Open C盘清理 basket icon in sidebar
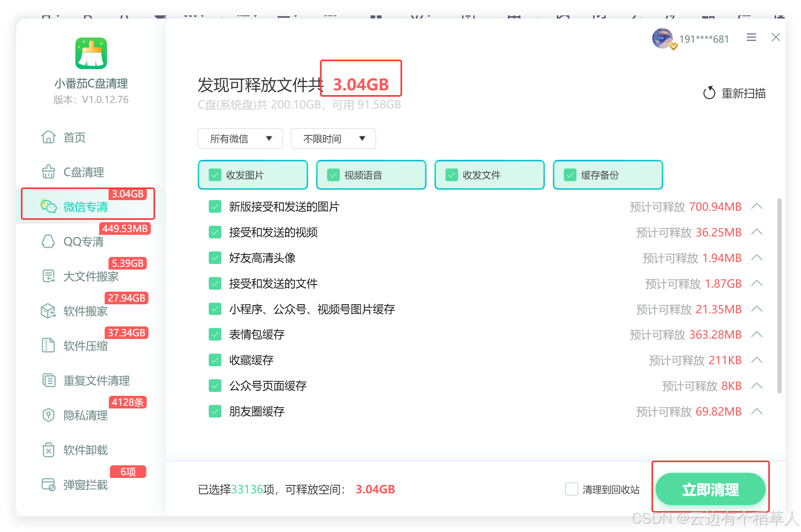 point(48,172)
